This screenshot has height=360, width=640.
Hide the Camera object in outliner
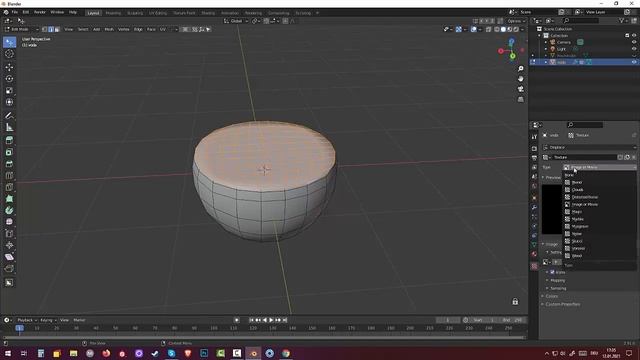tap(634, 42)
